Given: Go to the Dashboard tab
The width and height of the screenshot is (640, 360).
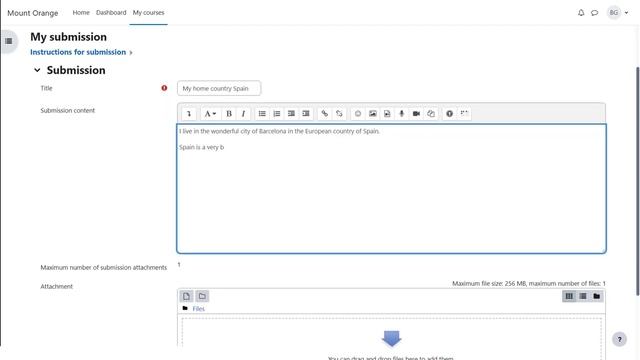Looking at the screenshot, I should [x=111, y=13].
